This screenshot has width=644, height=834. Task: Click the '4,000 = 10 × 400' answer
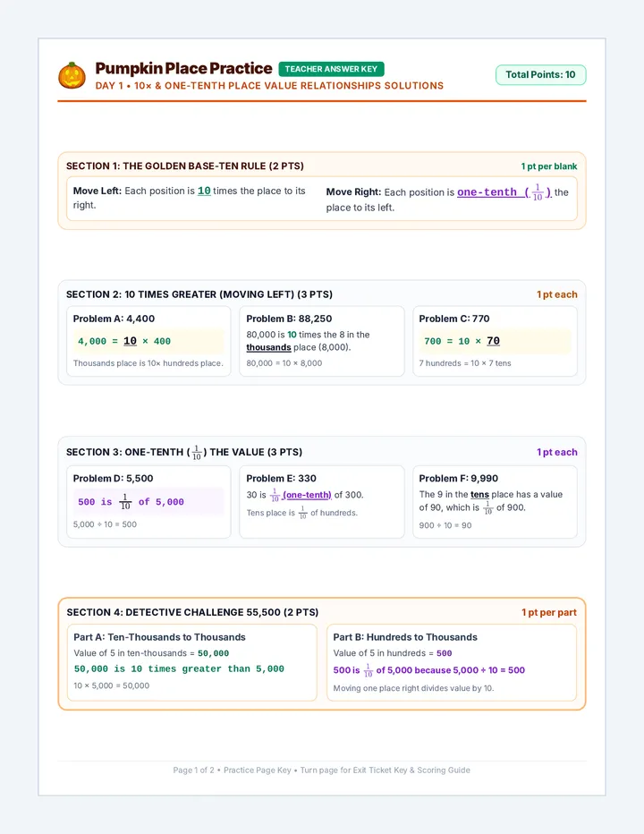click(124, 341)
